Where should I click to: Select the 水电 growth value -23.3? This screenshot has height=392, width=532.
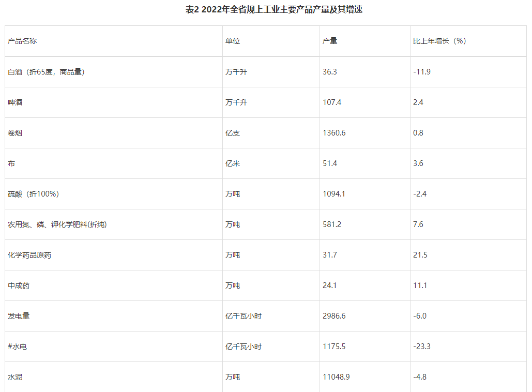click(x=422, y=346)
